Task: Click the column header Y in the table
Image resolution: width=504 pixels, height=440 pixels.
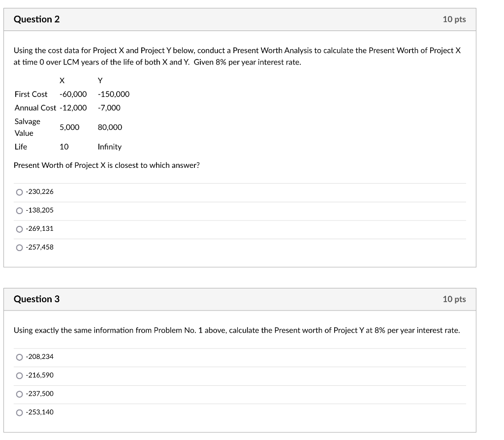Action: pos(100,80)
